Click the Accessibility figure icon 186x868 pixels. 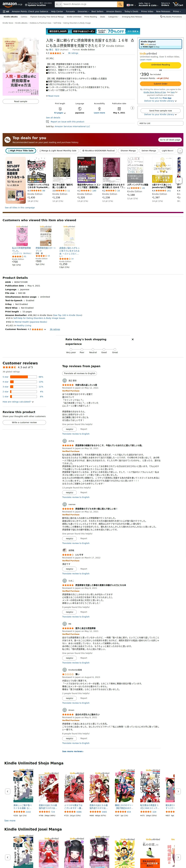99,109
